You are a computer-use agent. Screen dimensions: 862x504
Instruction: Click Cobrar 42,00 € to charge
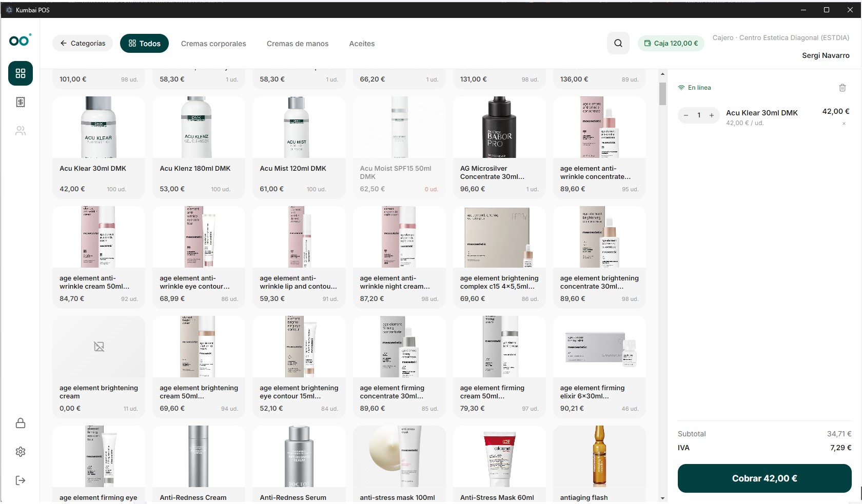click(765, 478)
